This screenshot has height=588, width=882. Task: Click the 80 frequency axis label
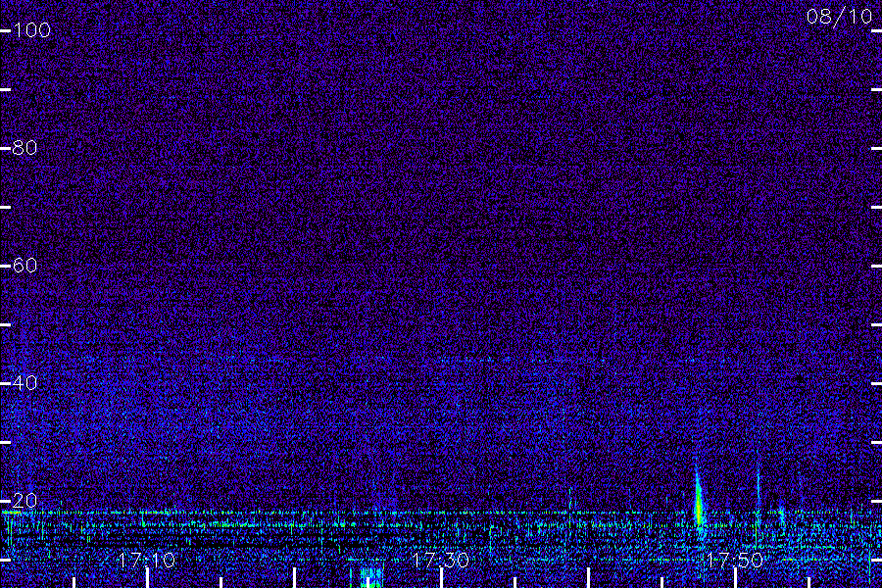tap(24, 147)
